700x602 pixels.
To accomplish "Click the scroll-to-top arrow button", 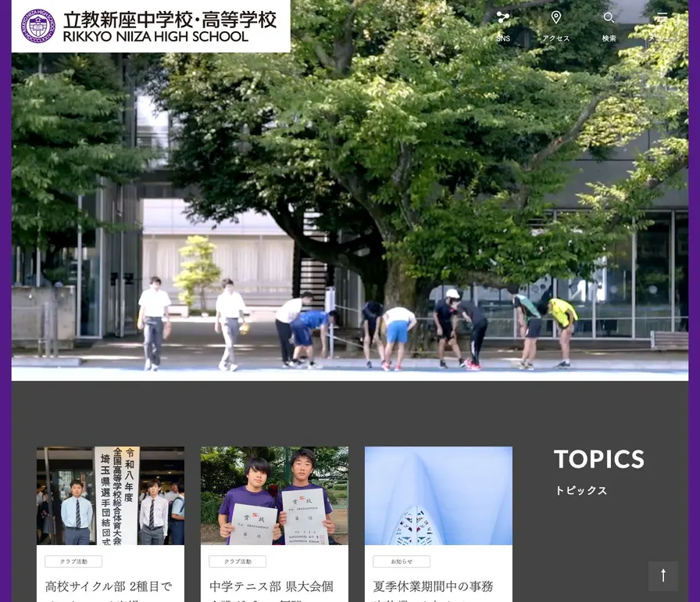I will tap(663, 575).
